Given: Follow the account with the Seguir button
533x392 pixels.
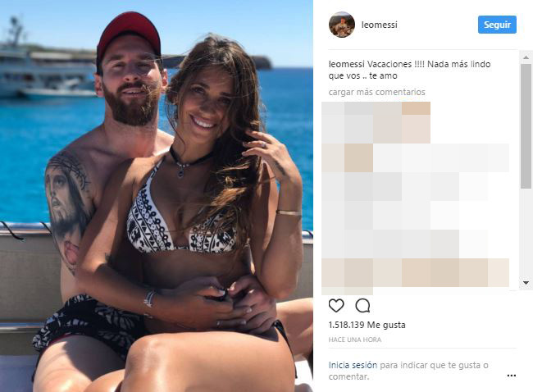Looking at the screenshot, I should [x=497, y=25].
